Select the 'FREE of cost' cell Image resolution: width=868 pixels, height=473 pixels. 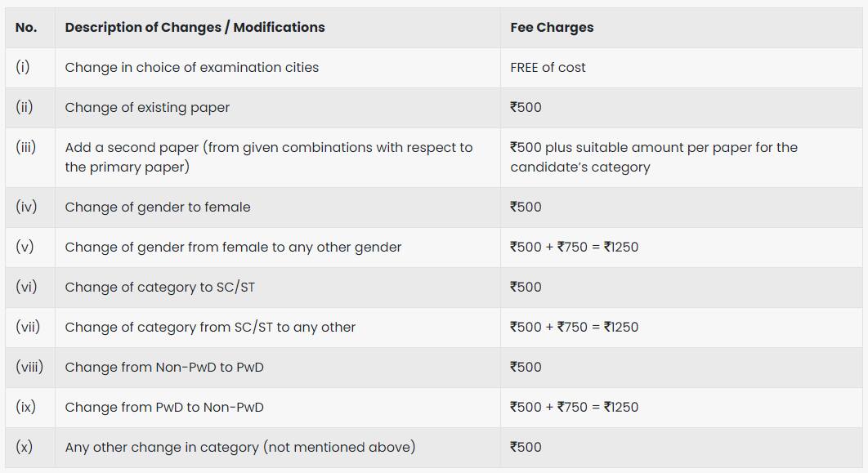point(548,68)
